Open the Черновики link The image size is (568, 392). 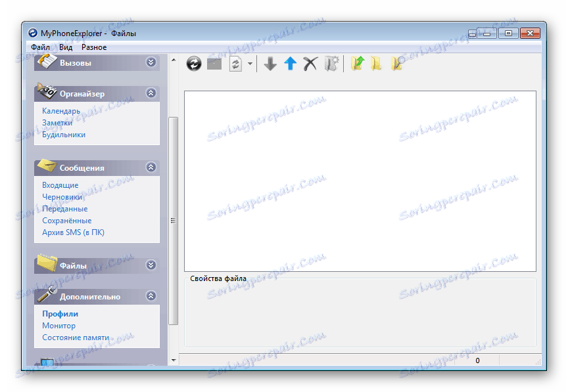(x=62, y=197)
